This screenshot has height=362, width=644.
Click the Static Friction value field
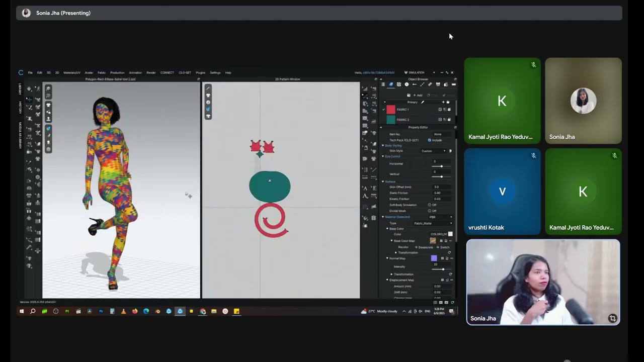[442, 193]
